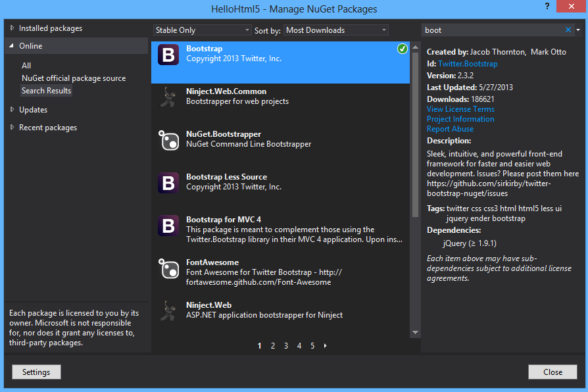This screenshot has height=392, width=588.
Task: Select the All online sources item
Action: [26, 66]
